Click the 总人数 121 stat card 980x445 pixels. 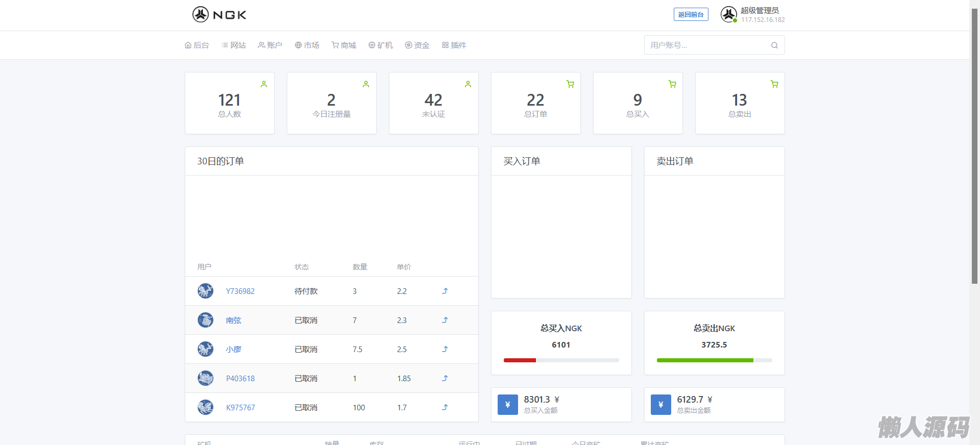[x=230, y=104]
